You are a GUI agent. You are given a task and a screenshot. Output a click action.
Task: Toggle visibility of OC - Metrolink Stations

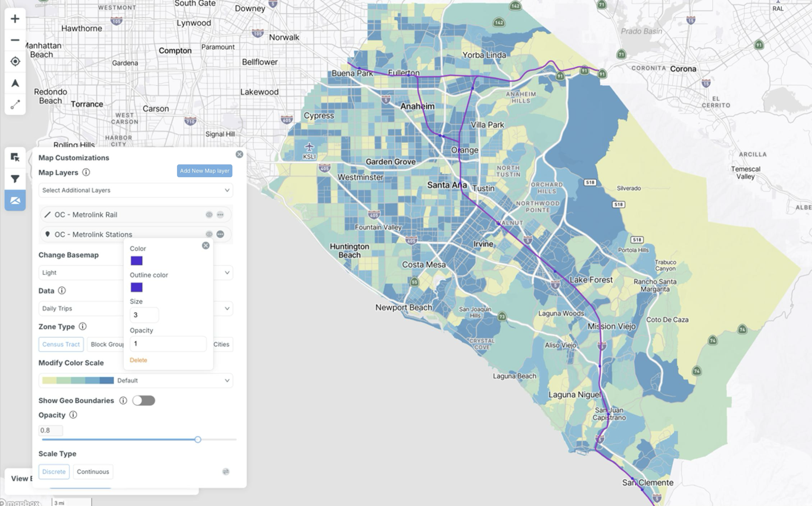(x=209, y=234)
